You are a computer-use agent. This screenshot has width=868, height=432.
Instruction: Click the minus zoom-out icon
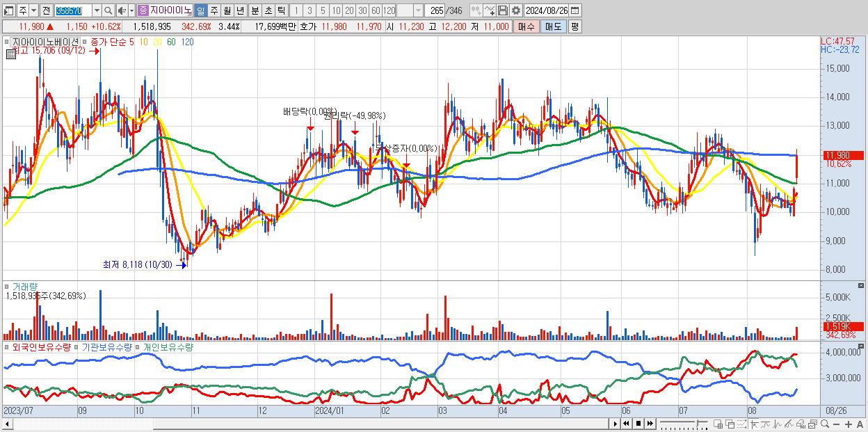tap(837, 424)
